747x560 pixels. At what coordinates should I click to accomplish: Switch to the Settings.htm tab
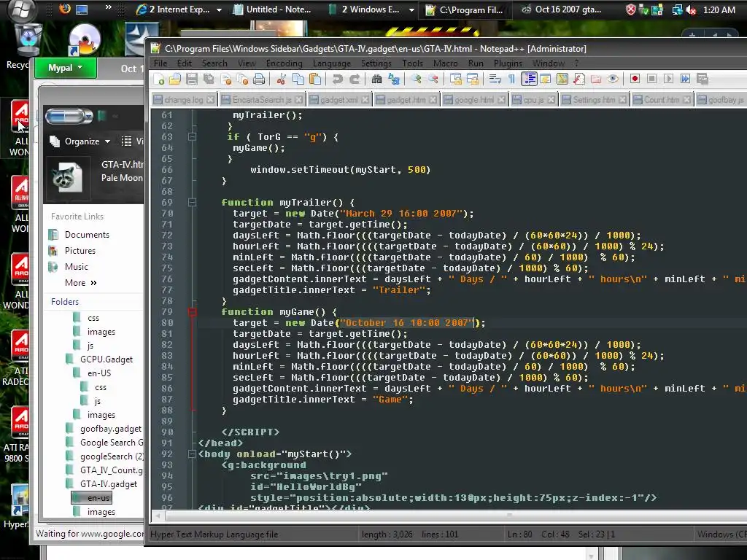click(x=594, y=100)
